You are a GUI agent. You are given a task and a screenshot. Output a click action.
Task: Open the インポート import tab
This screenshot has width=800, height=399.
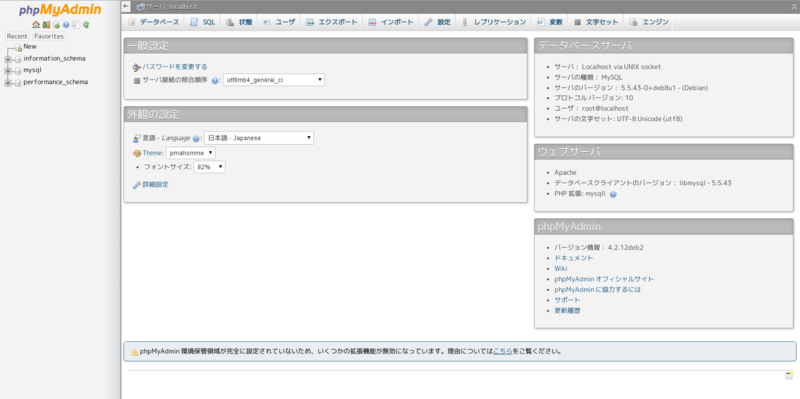coord(391,22)
